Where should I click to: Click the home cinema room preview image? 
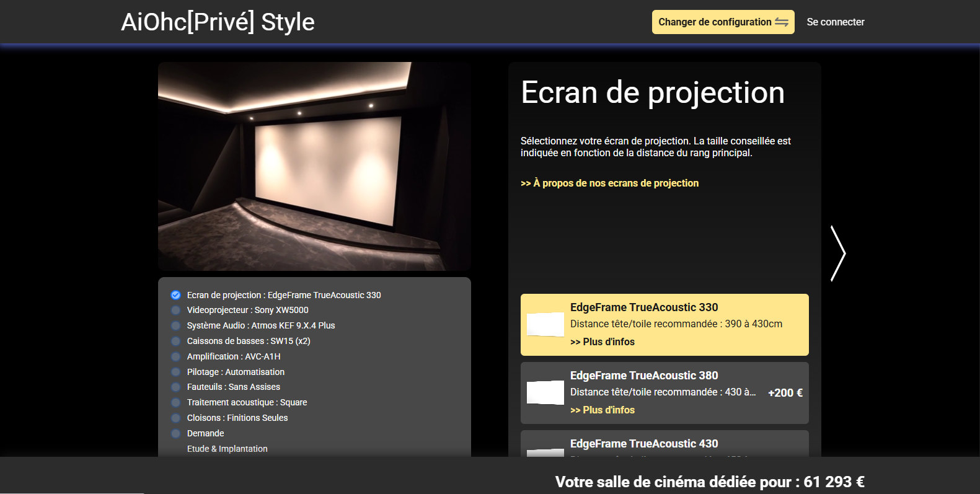point(314,166)
